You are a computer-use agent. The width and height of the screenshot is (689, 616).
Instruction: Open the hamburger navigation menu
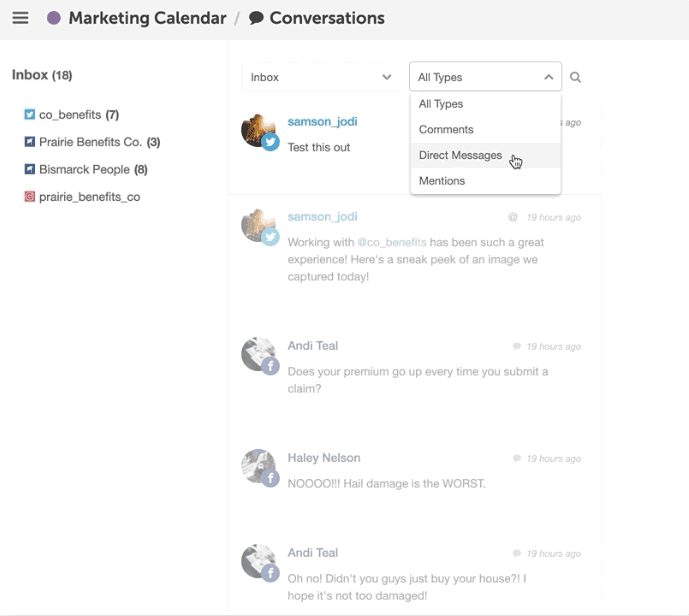click(x=20, y=18)
